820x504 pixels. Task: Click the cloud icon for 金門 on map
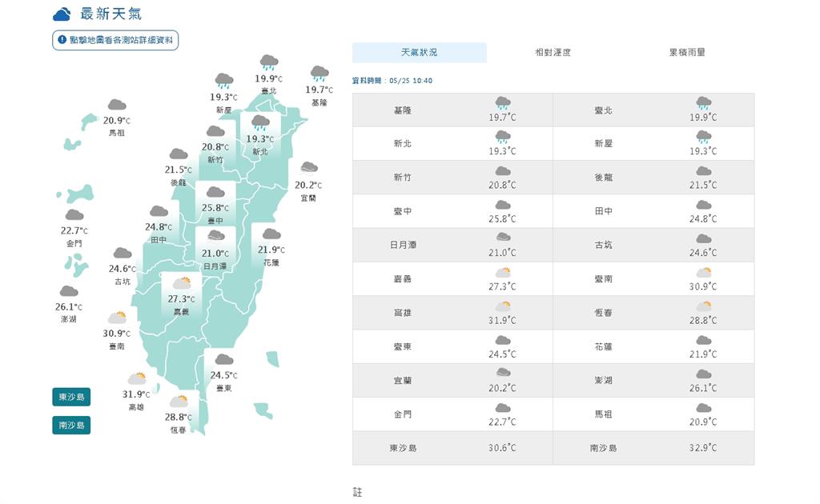point(74,214)
